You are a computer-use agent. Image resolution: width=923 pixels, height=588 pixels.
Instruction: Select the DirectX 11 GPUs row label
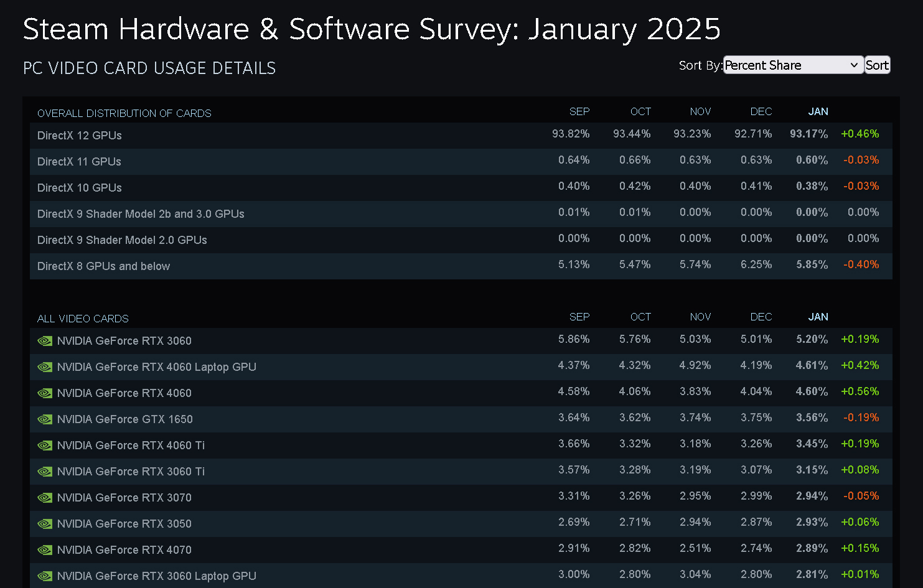tap(79, 162)
